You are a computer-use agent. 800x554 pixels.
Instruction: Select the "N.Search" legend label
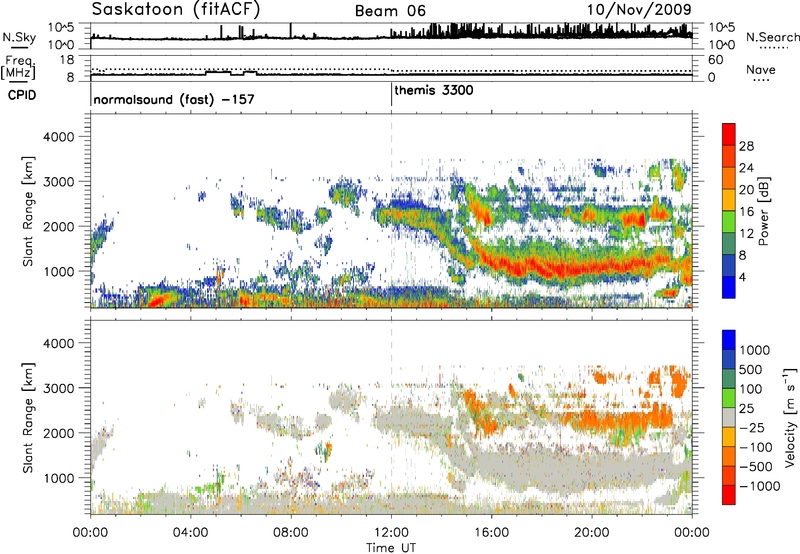click(x=772, y=37)
